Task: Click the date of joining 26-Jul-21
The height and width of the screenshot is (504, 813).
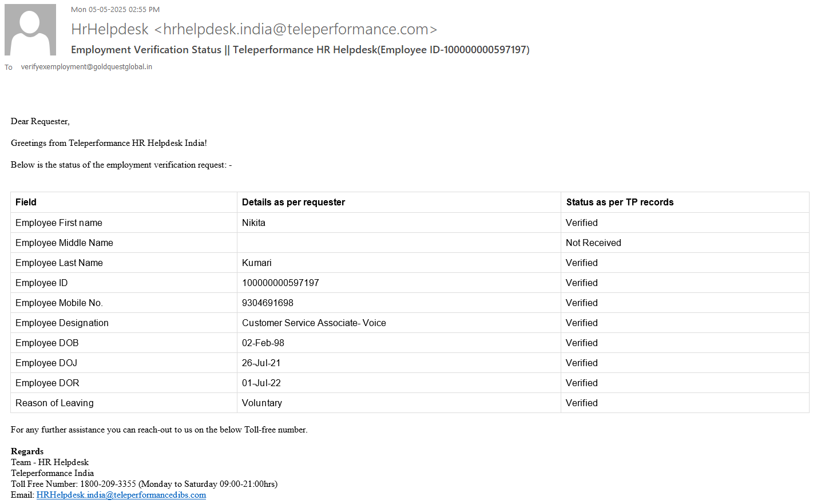Action: pyautogui.click(x=261, y=363)
